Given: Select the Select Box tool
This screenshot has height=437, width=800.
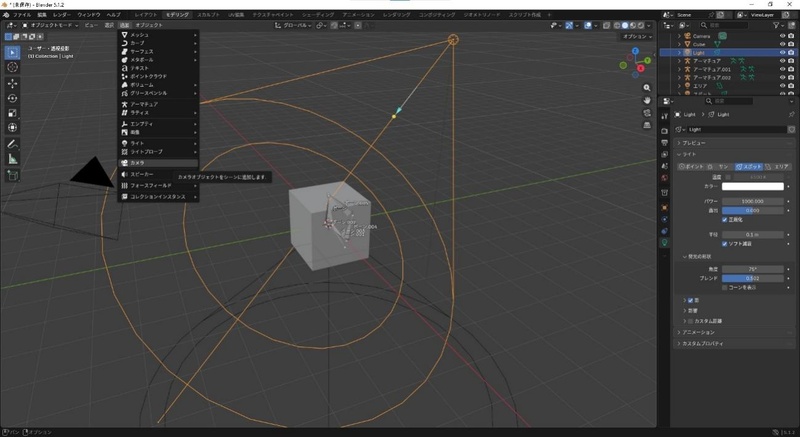Looking at the screenshot, I should [13, 53].
